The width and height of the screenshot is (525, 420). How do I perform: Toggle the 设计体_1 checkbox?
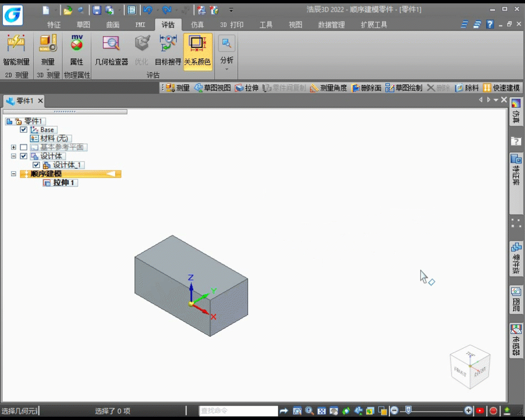[x=36, y=165]
